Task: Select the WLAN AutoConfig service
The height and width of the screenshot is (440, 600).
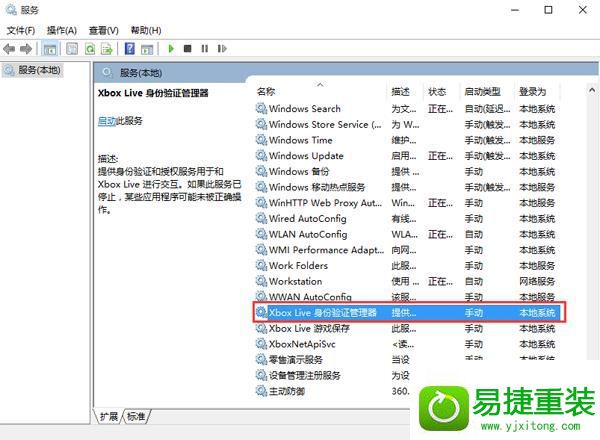Action: [x=408, y=234]
